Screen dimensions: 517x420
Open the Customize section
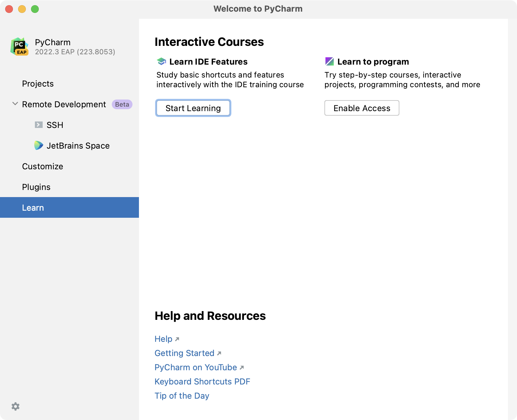point(42,166)
